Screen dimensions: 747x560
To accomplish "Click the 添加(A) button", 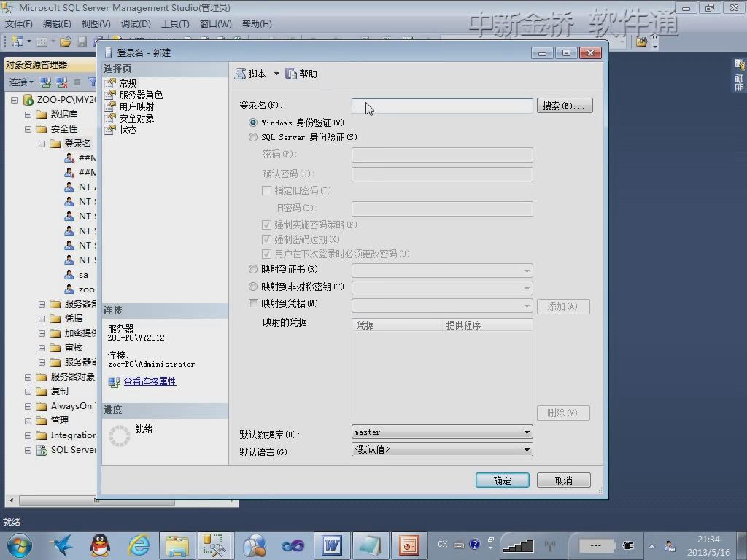I will tap(563, 306).
